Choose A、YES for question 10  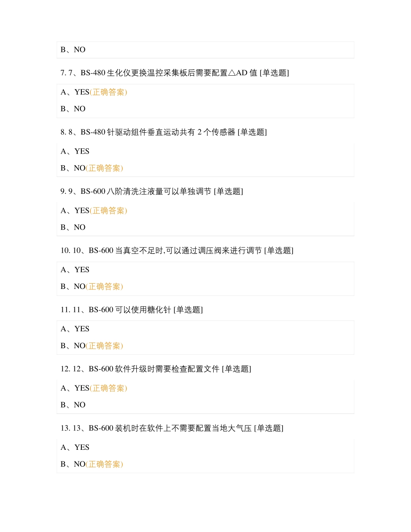[75, 270]
